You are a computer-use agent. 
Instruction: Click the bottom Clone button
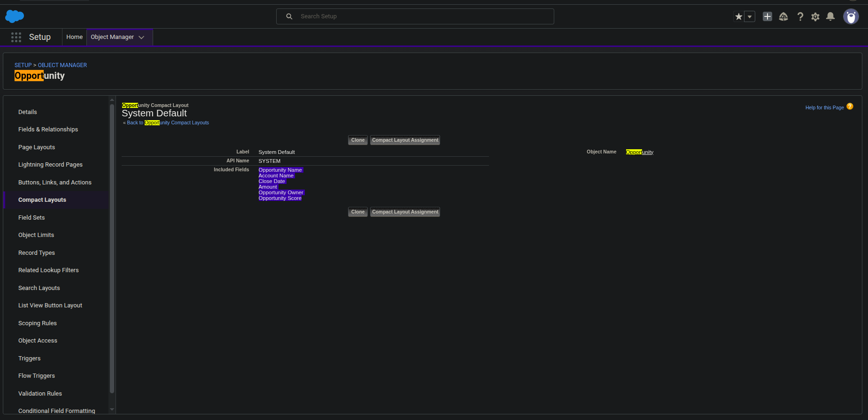click(x=358, y=212)
